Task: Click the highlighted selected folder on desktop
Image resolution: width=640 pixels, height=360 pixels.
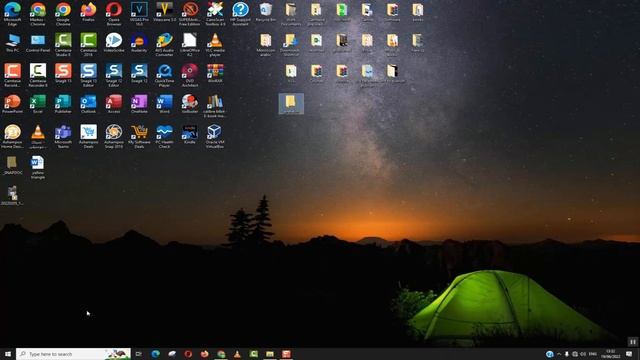Action: click(291, 103)
